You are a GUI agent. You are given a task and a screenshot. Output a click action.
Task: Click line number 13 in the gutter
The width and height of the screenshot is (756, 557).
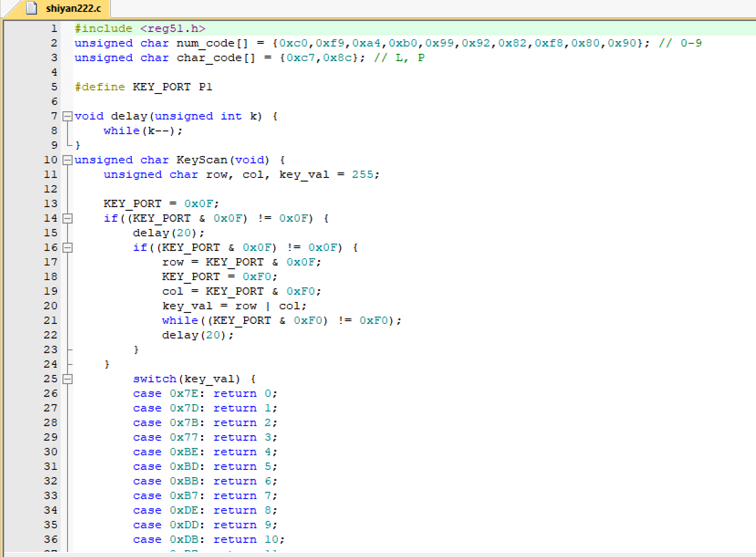coord(51,203)
